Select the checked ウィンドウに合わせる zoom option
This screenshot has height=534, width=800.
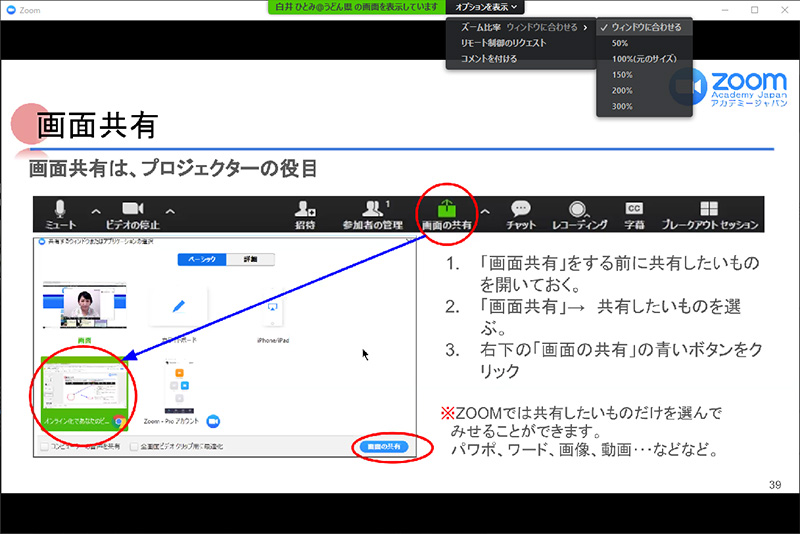point(645,27)
